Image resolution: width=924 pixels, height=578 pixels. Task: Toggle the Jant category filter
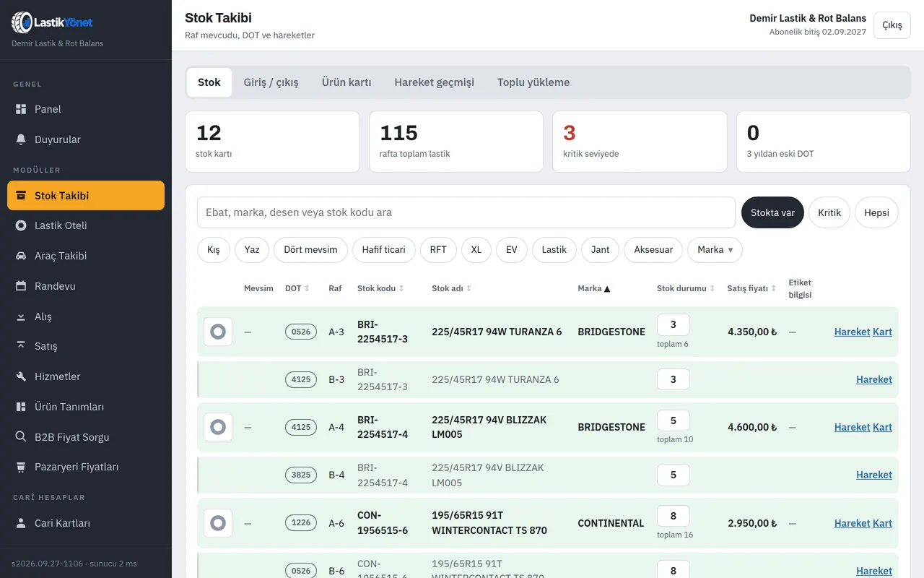point(601,249)
